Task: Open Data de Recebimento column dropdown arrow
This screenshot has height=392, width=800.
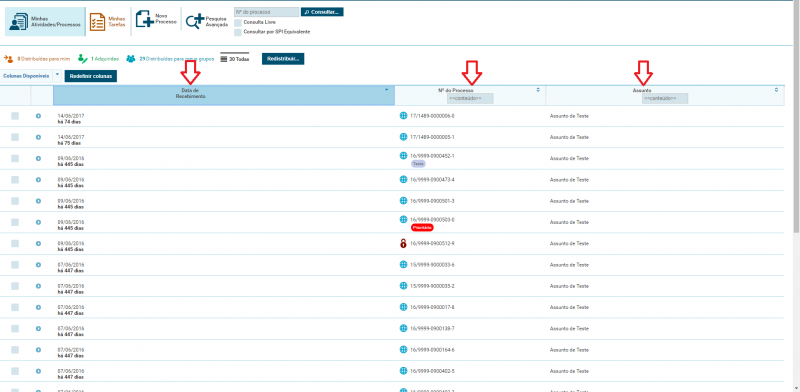Action: (386, 89)
